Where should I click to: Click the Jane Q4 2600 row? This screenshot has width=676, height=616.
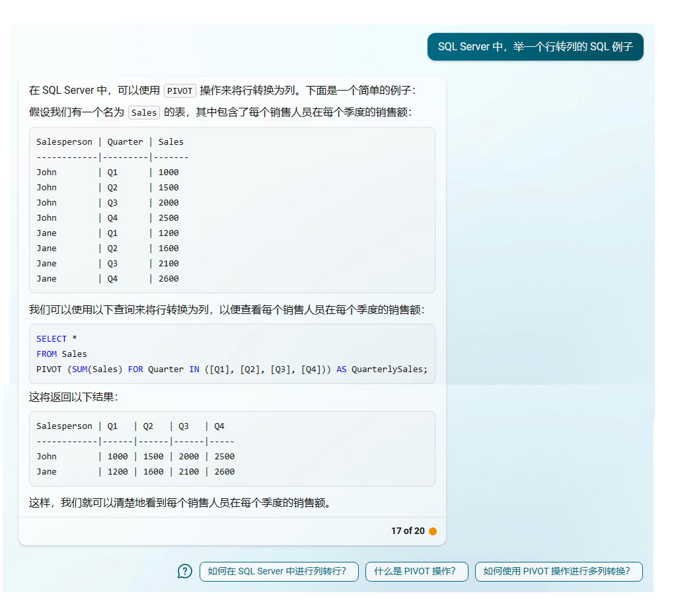pyautogui.click(x=107, y=279)
